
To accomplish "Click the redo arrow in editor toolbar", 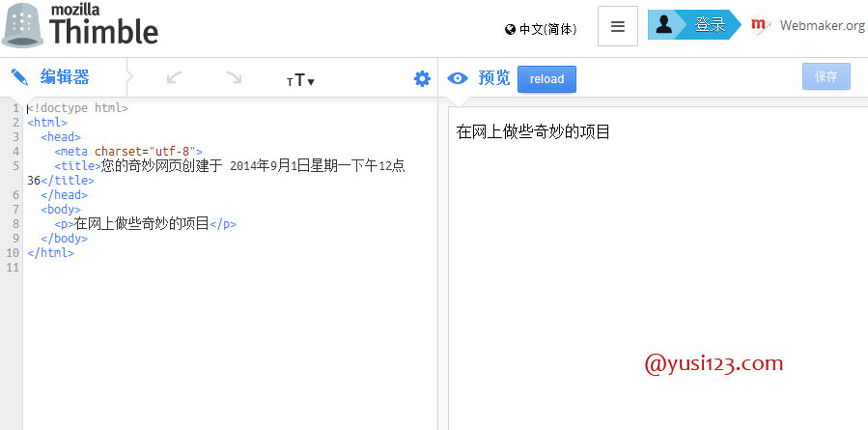I will (x=235, y=78).
